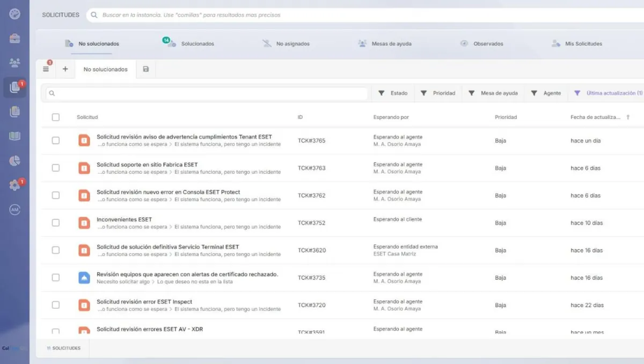Viewport: 644px width, 364px height.
Task: Open the Última actualización filter dropdown
Action: pos(608,93)
